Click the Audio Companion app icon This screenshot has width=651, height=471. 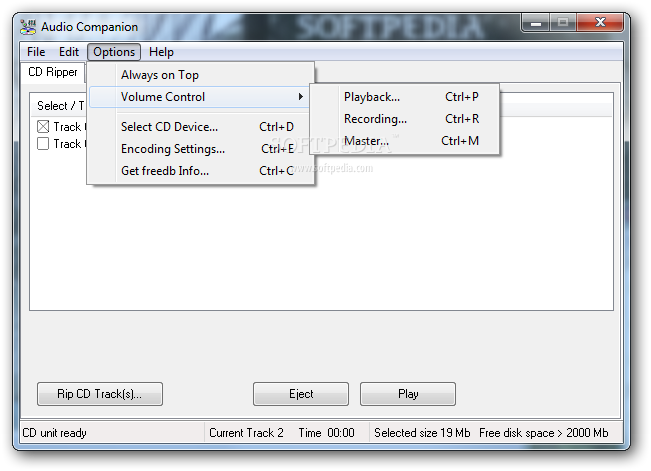[28, 27]
